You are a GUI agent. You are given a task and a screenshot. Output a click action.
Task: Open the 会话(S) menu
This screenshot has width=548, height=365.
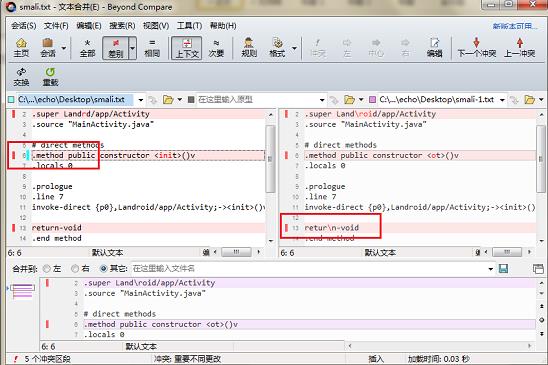point(23,26)
